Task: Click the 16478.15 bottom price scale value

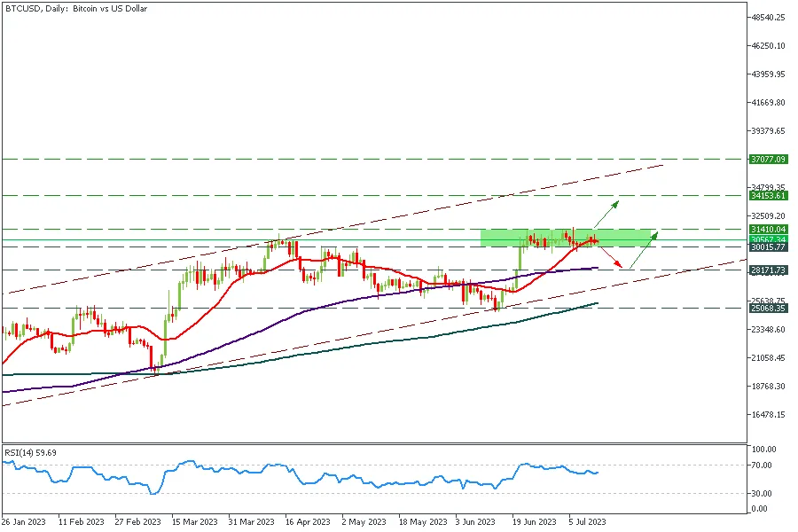Action: click(x=769, y=415)
